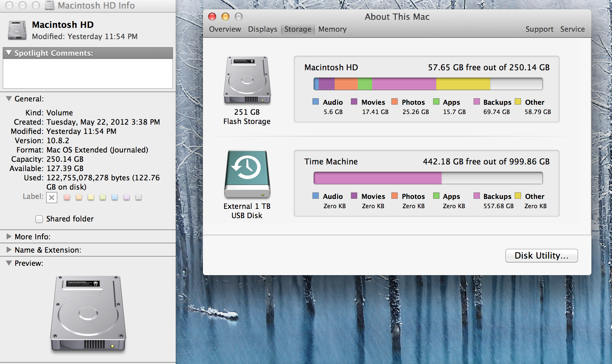
Task: Click the Movies legend square for Macintosh HD
Action: pos(354,102)
